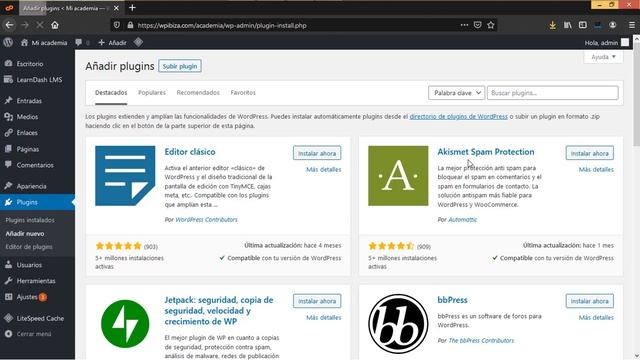Bookmark this page with star icon

coord(491,25)
